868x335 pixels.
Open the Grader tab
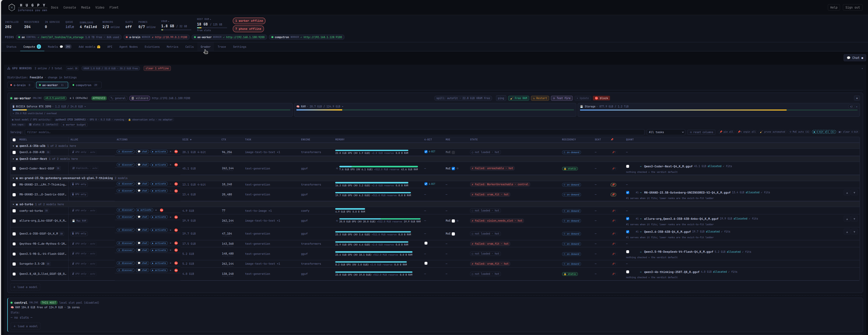206,47
